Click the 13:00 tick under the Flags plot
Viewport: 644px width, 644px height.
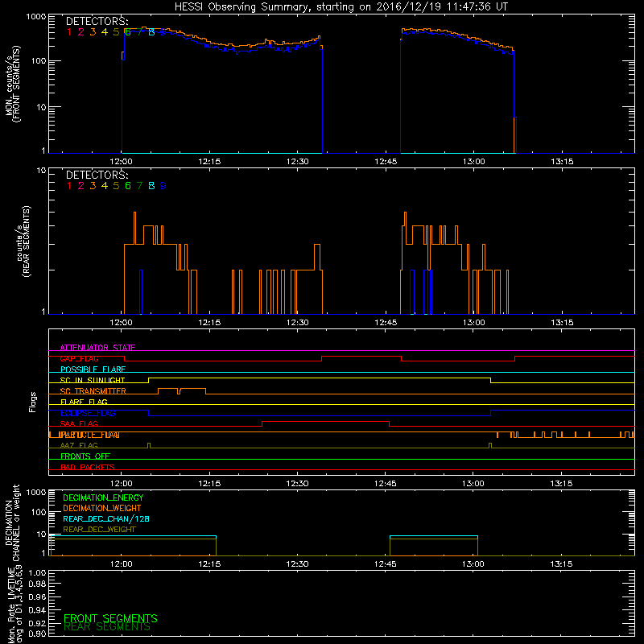point(473,484)
